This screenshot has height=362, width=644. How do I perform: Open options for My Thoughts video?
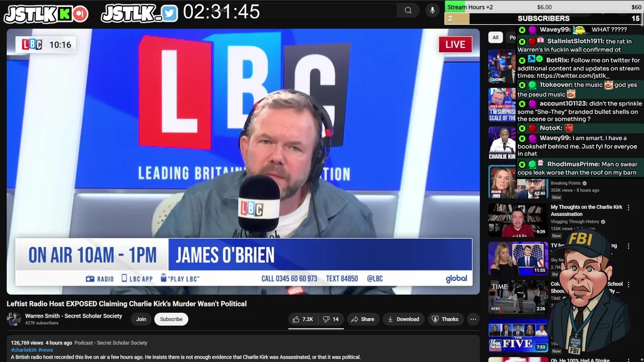coord(628,208)
